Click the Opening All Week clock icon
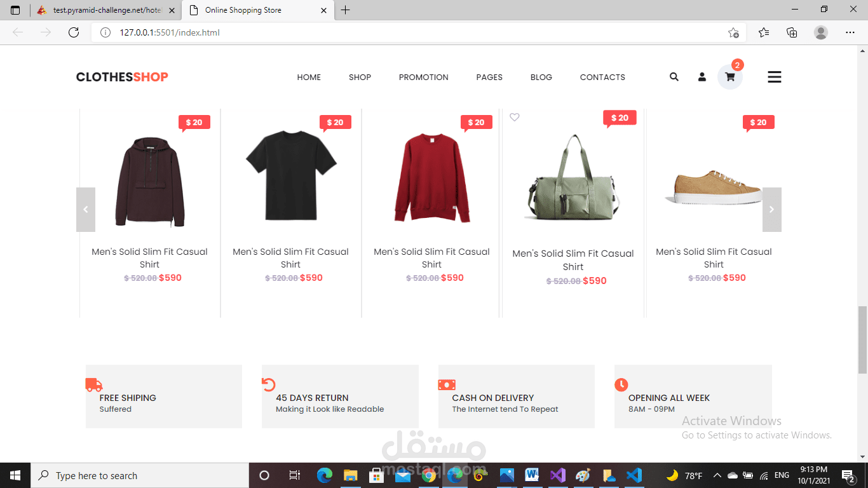The height and width of the screenshot is (488, 868). click(621, 384)
